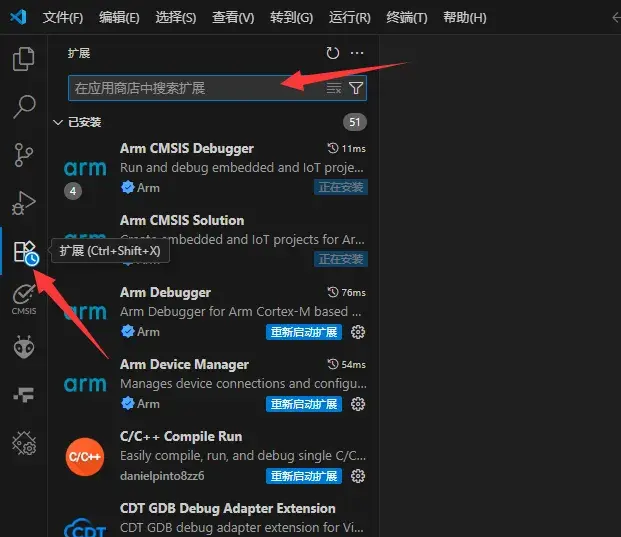Open the 终端(T) menu
Image resolution: width=621 pixels, height=537 pixels.
tap(407, 17)
